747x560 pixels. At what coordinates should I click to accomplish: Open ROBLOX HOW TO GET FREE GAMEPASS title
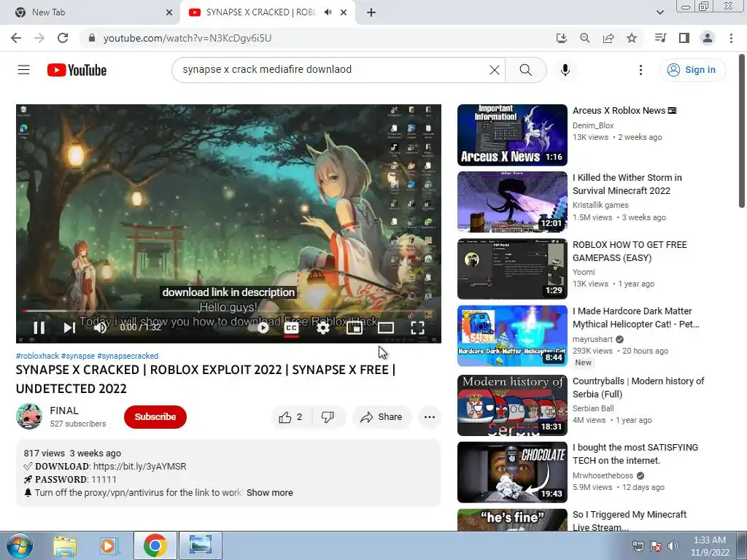click(x=630, y=252)
